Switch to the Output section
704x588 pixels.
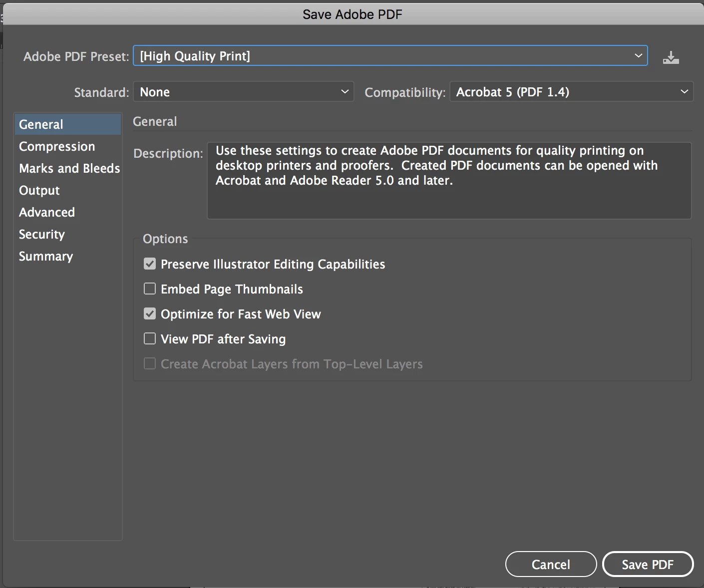pyautogui.click(x=67, y=190)
